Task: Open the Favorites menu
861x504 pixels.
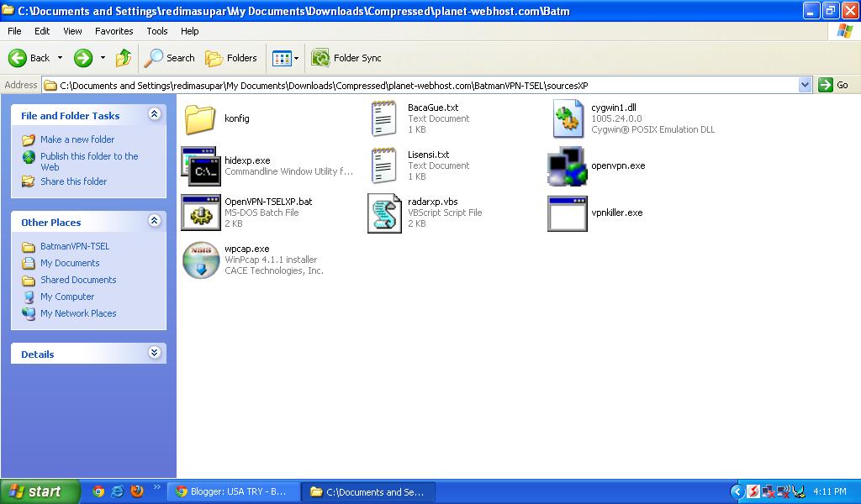Action: (x=114, y=31)
